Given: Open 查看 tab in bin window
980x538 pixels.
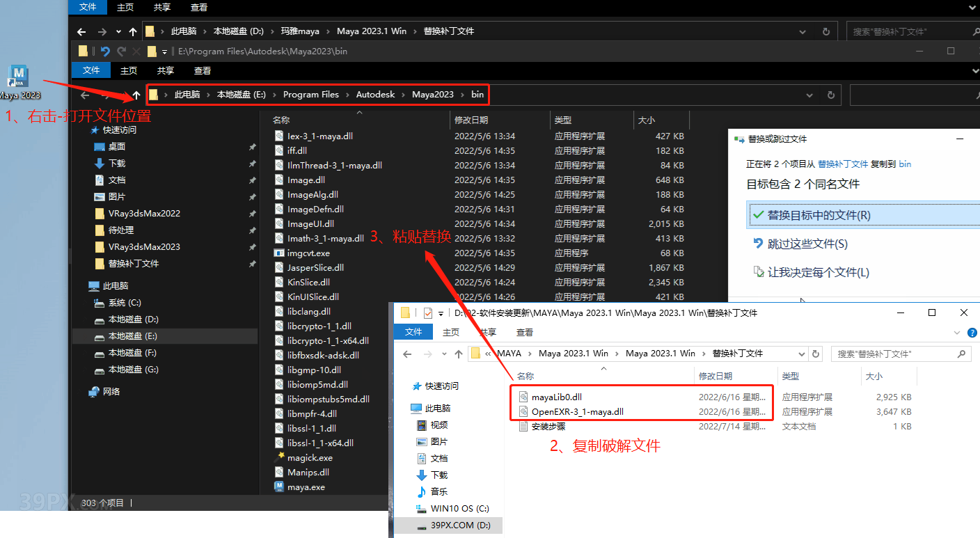Looking at the screenshot, I should (x=203, y=70).
